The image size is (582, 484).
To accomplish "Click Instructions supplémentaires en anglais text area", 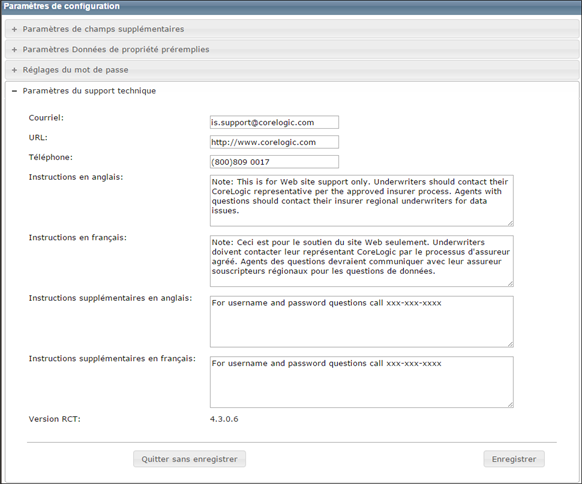I will pos(362,322).
